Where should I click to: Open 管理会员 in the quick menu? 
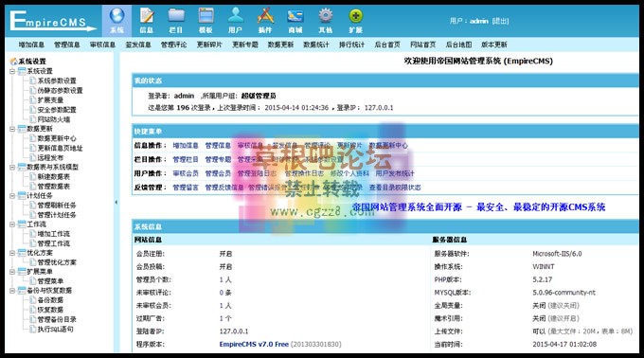pos(218,173)
